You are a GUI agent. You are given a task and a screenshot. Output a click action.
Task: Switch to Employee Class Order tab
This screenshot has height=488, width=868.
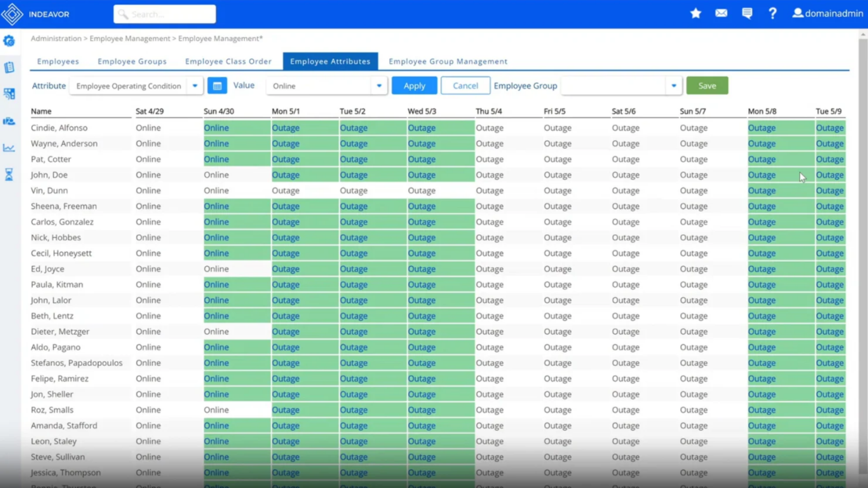click(228, 61)
